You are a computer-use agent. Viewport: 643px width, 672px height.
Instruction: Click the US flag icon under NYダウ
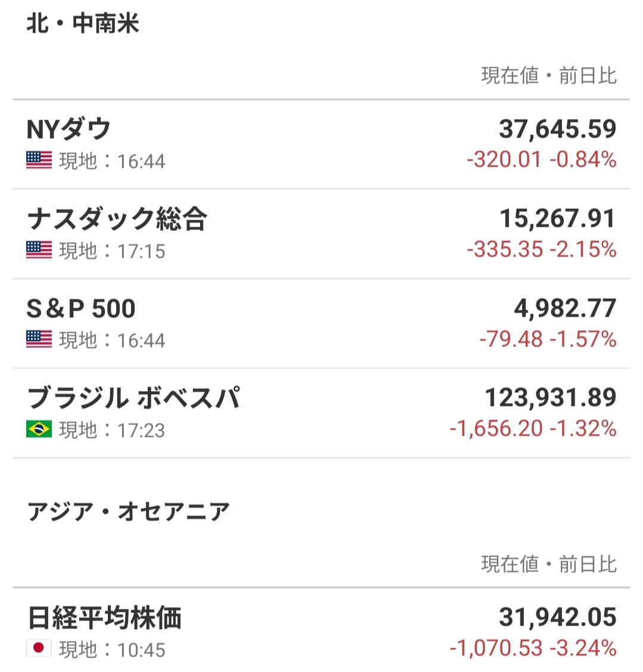point(39,160)
